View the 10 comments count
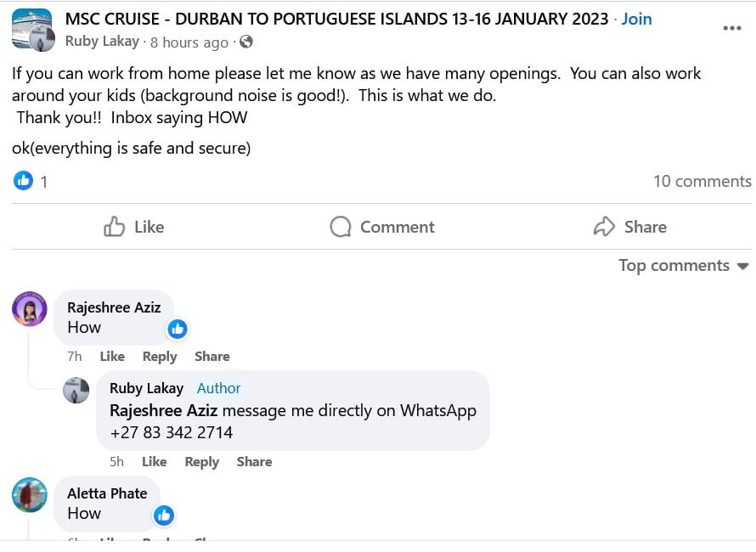The width and height of the screenshot is (756, 552). [x=702, y=181]
